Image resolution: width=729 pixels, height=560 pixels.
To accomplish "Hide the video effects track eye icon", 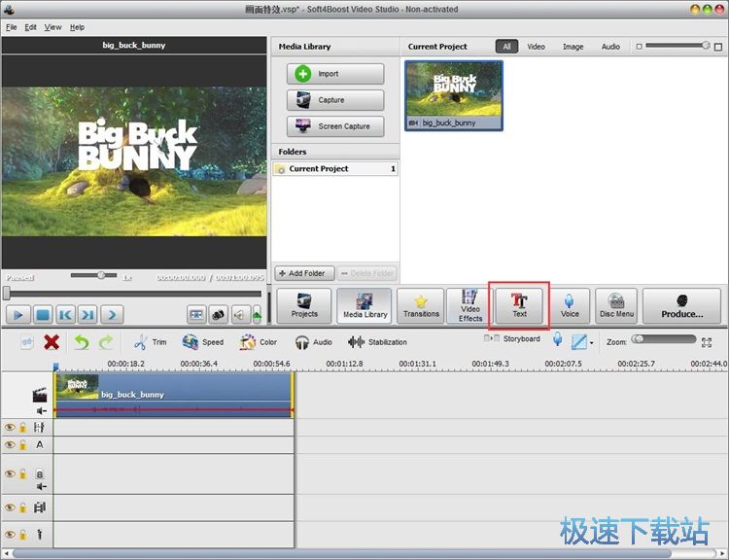I will [x=10, y=427].
